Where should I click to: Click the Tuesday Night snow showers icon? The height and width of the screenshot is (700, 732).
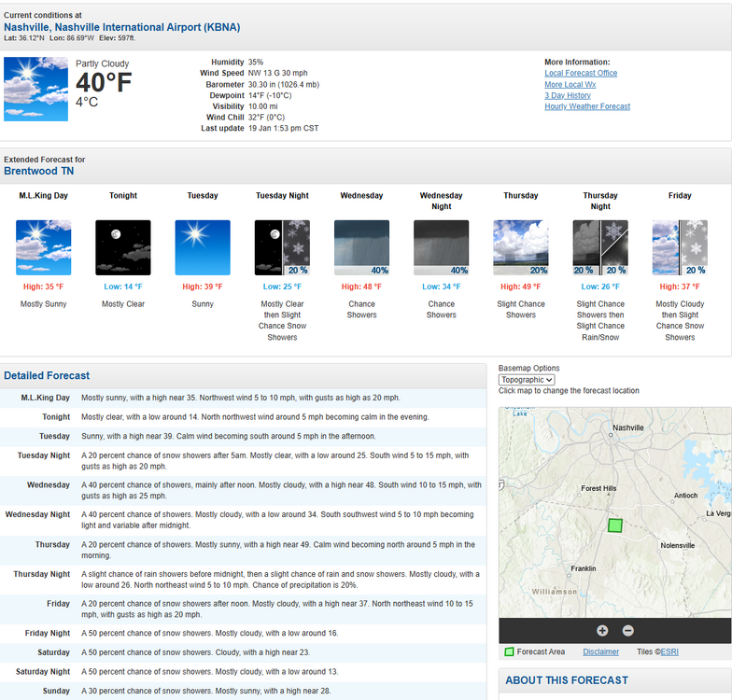click(282, 247)
